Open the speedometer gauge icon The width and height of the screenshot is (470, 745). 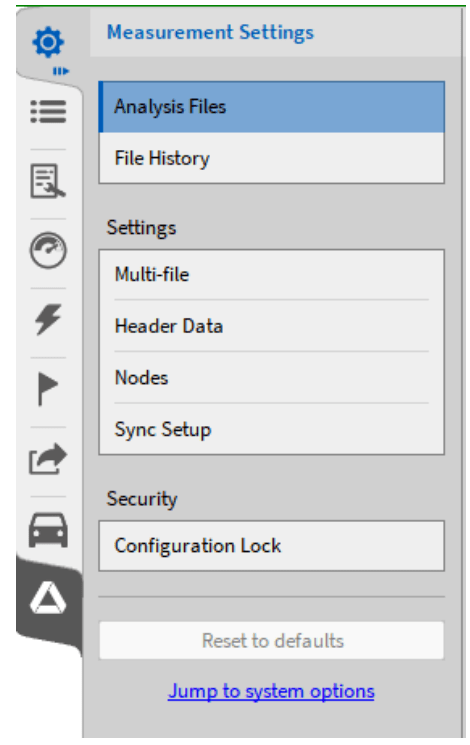(x=48, y=250)
